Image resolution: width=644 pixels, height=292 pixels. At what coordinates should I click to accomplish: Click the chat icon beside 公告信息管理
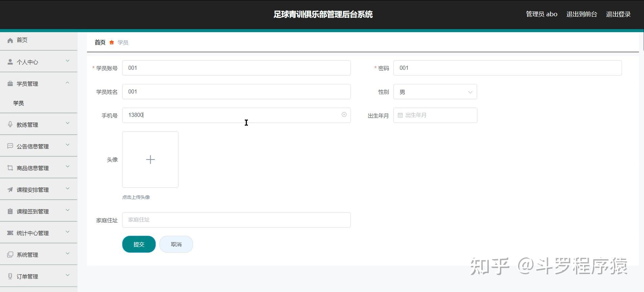coord(10,146)
